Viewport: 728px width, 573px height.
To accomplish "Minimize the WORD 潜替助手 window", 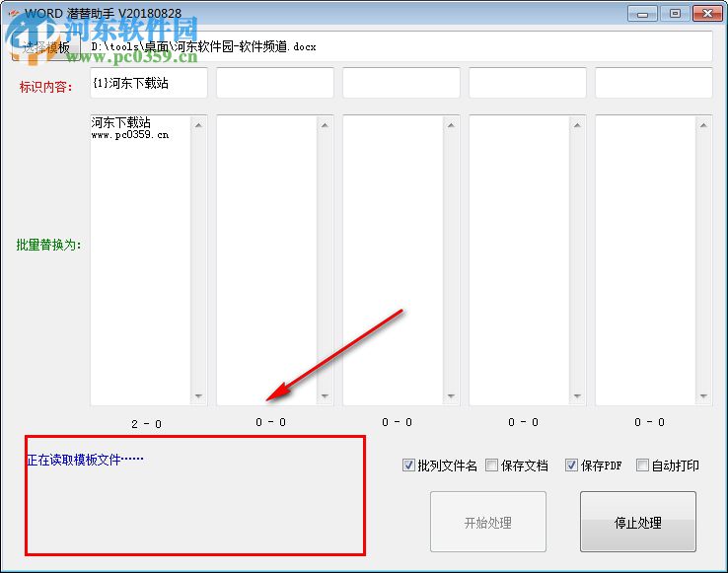I will [642, 14].
